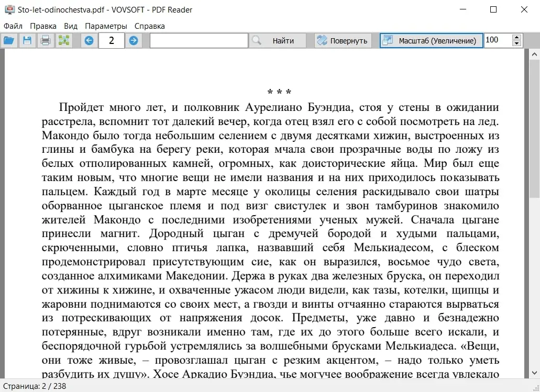
Task: Open the Вид menu
Action: pyautogui.click(x=71, y=26)
